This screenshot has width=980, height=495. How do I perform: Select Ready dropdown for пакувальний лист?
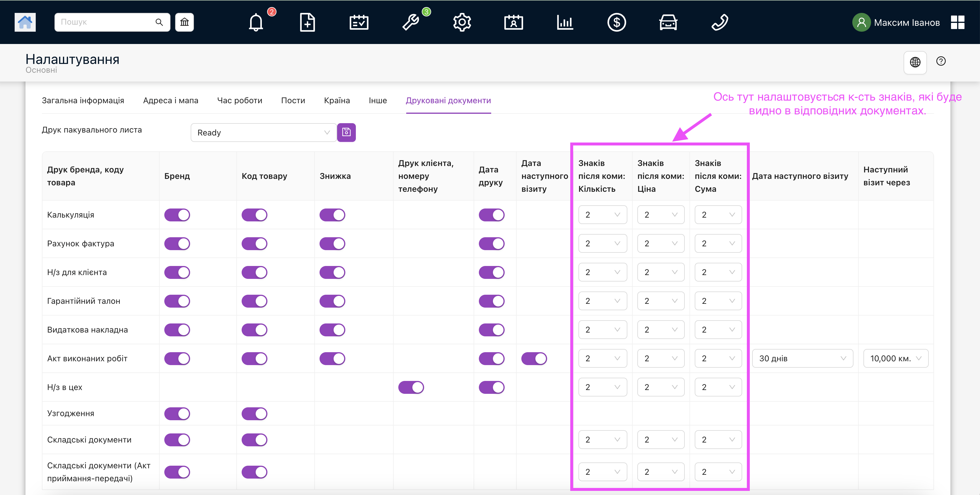[x=261, y=132]
